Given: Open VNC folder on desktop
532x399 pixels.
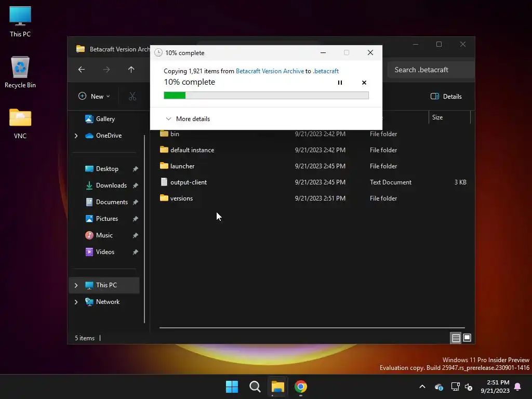Looking at the screenshot, I should tap(20, 124).
